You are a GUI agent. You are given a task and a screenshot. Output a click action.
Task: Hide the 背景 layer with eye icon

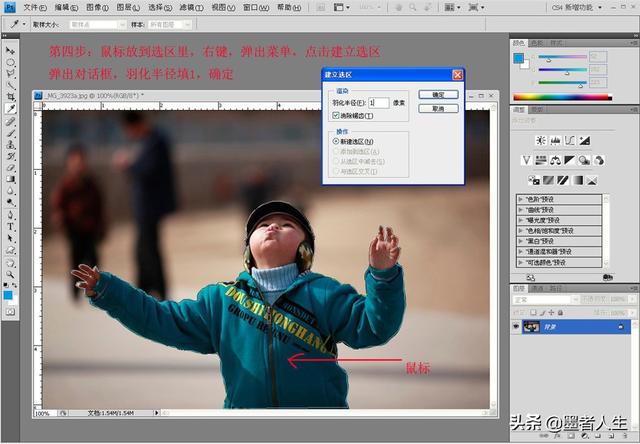click(517, 327)
